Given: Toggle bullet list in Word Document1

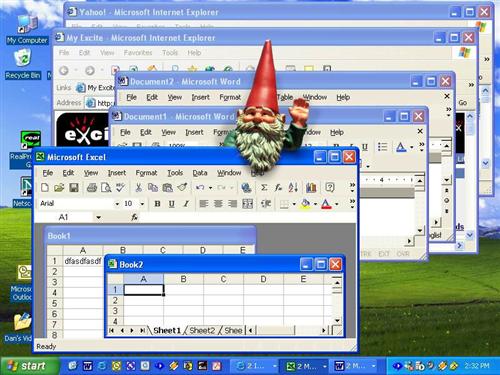Looking at the screenshot, I should point(383,147).
